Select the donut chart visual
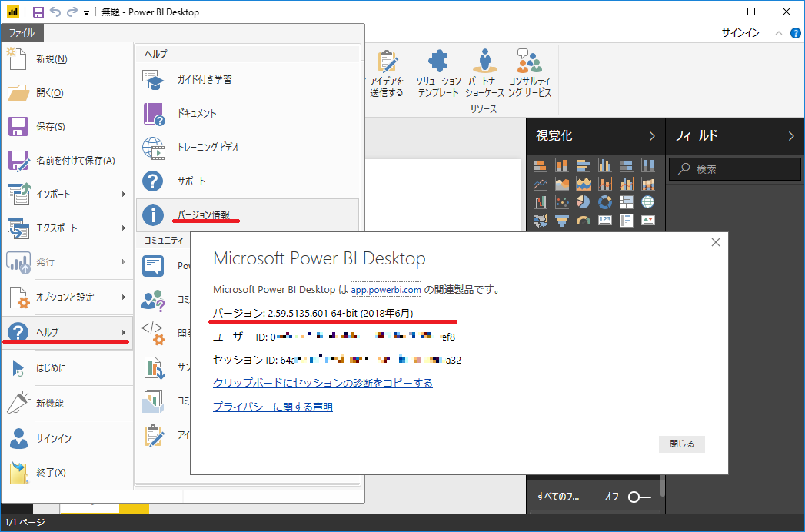 tap(605, 202)
